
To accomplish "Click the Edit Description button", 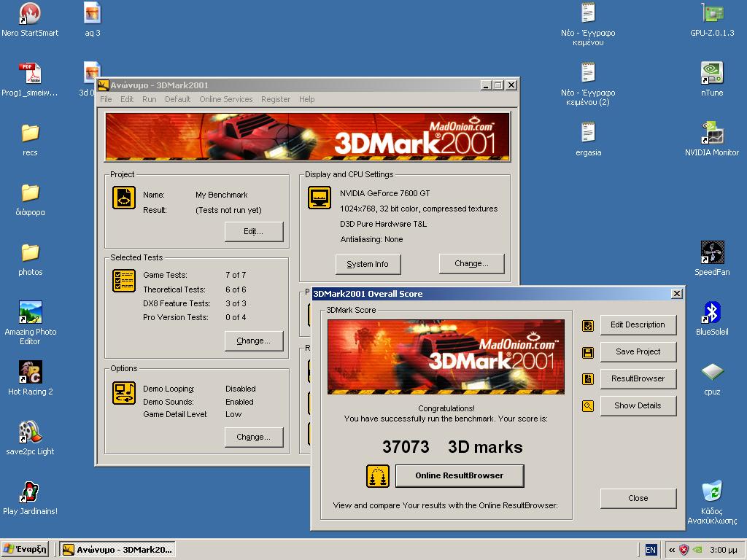I will click(x=638, y=324).
